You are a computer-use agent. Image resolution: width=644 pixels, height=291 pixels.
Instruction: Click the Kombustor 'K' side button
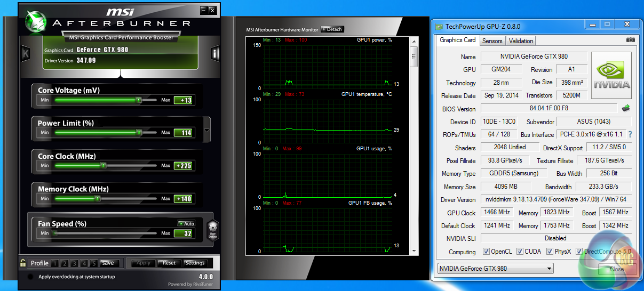tap(25, 53)
